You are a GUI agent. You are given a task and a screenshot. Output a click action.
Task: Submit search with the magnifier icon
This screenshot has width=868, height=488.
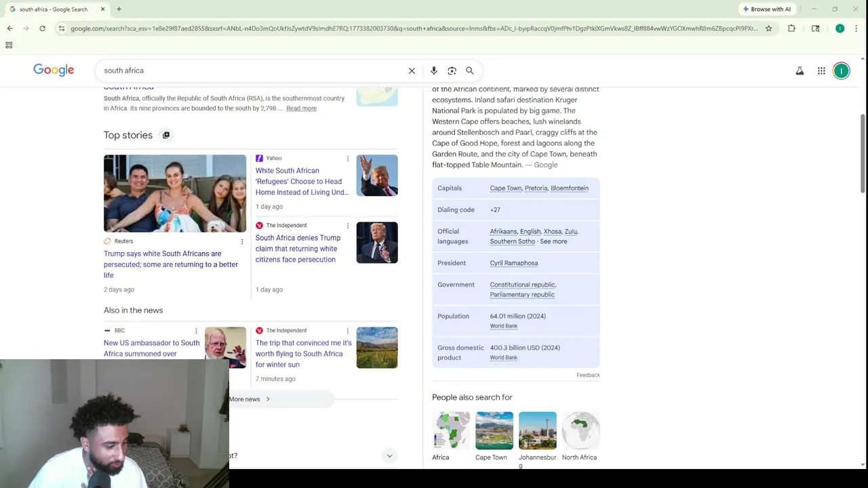pyautogui.click(x=469, y=70)
